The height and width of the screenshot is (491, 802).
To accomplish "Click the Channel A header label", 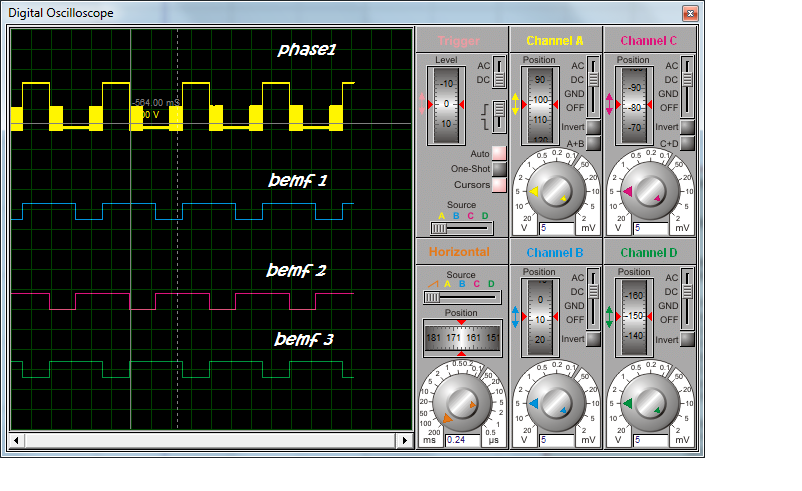I will click(x=555, y=40).
